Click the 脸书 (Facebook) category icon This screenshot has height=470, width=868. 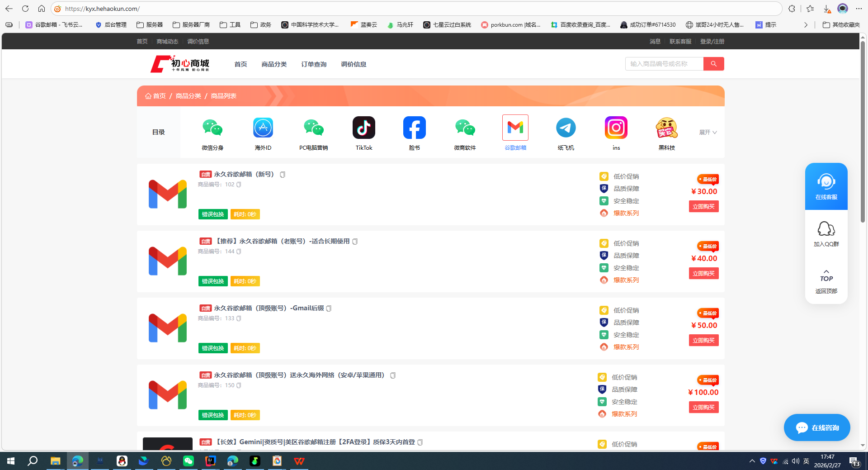tap(414, 128)
